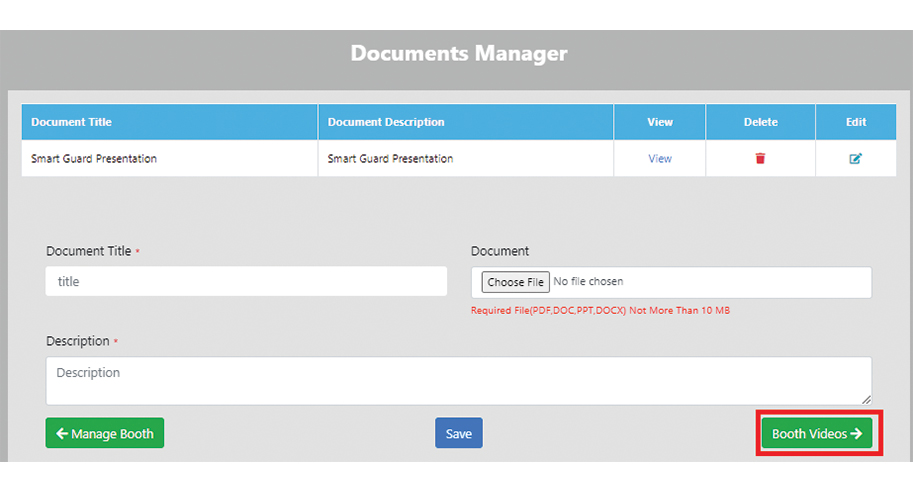Click the Delete column header
The height and width of the screenshot is (492, 913).
coord(760,122)
